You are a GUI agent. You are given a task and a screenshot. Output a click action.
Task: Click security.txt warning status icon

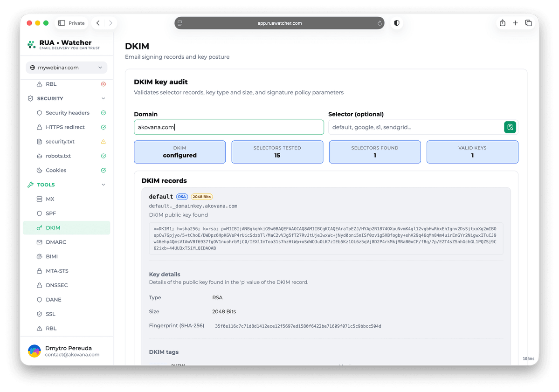pyautogui.click(x=104, y=142)
